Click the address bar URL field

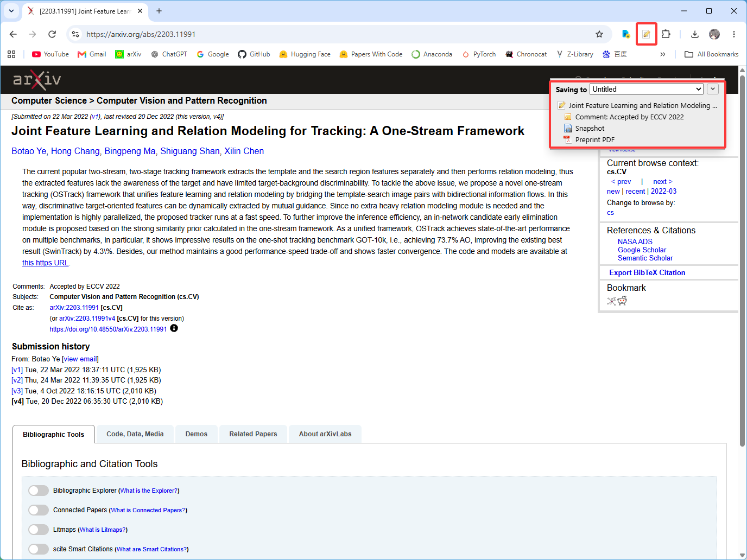click(x=337, y=34)
